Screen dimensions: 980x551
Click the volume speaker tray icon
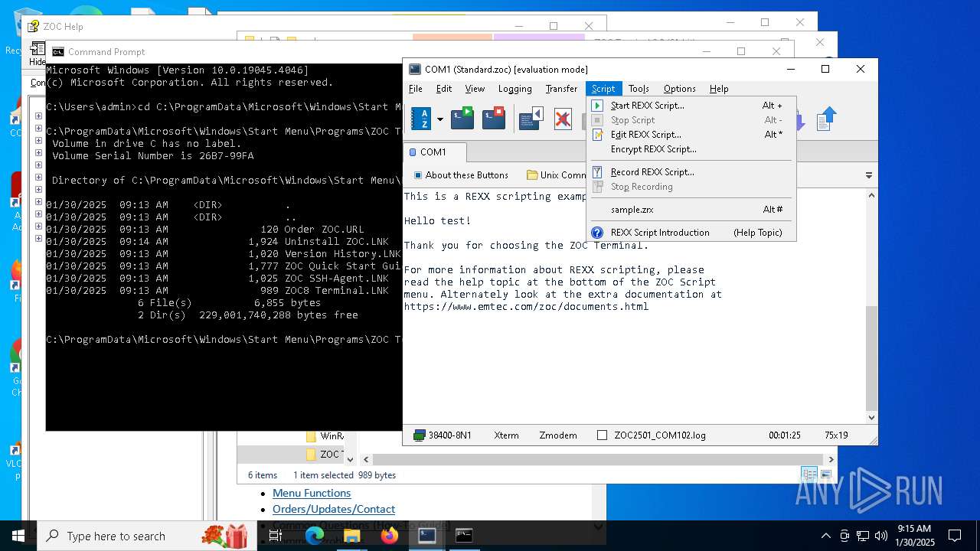(881, 536)
